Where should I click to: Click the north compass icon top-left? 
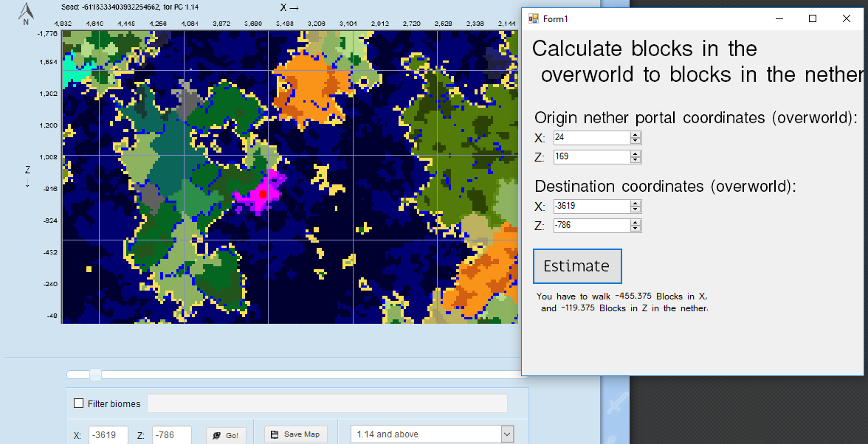click(x=24, y=13)
